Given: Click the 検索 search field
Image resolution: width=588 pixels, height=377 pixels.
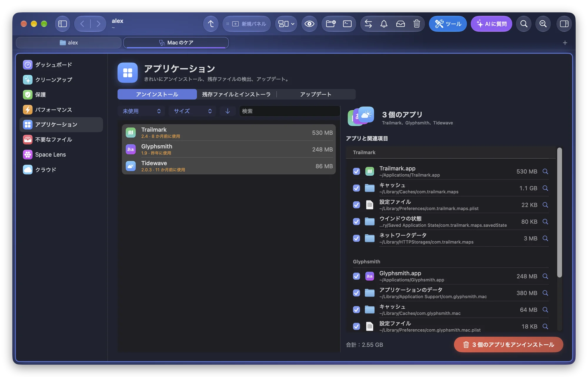Looking at the screenshot, I should [290, 111].
